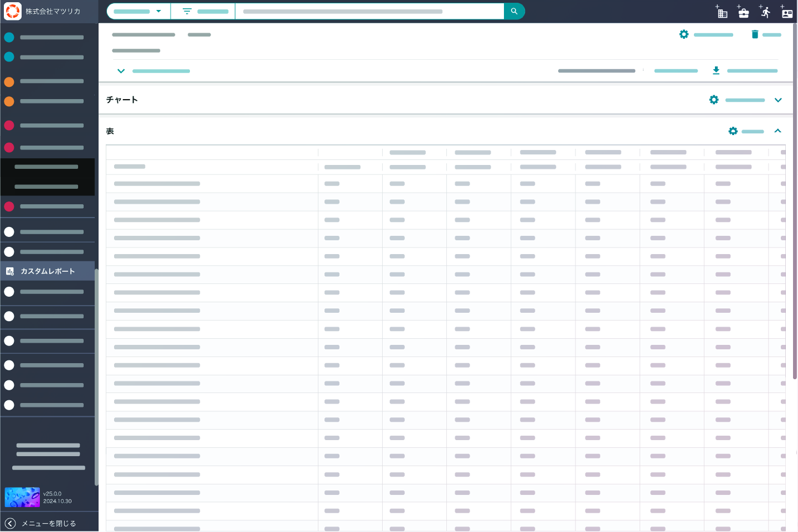Open the search category dropdown
The image size is (798, 532).
(x=138, y=11)
